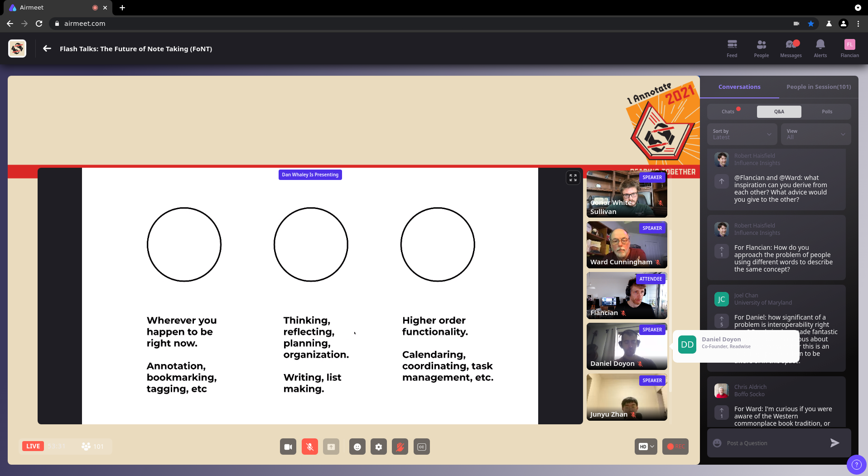This screenshot has height=476, width=868.
Task: Select Conor White-Sullivan's video tile
Action: tap(627, 194)
